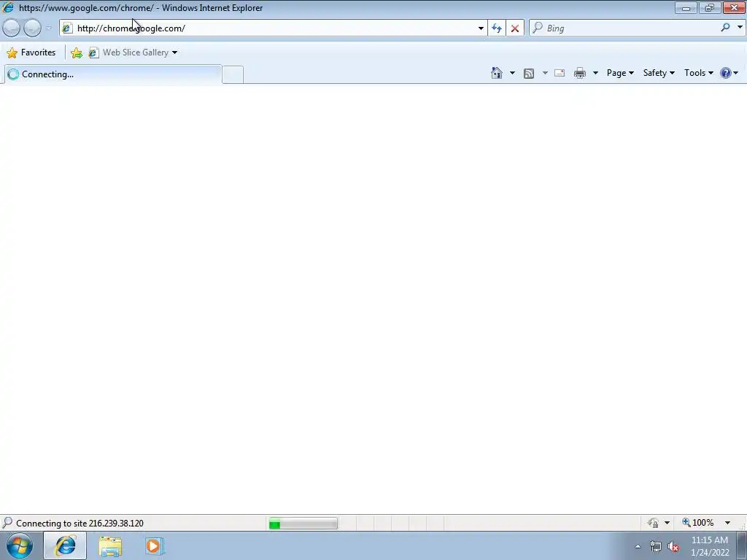Launch Windows Media Player from taskbar
The image size is (747, 560).
pyautogui.click(x=155, y=546)
